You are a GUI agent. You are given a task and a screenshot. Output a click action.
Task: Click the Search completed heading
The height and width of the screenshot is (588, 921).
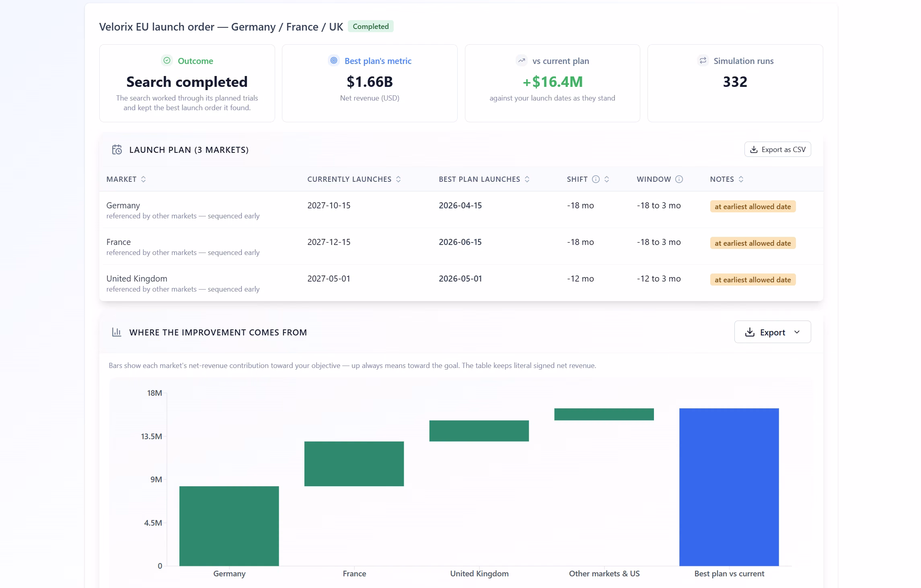point(187,82)
